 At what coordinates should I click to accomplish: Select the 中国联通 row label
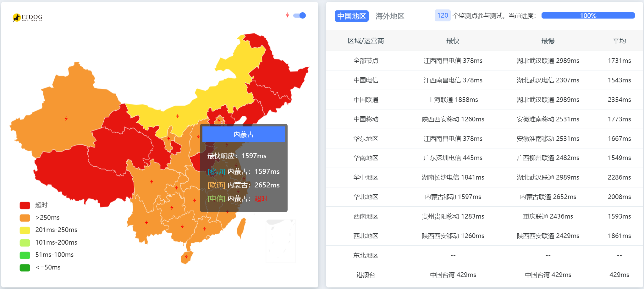pyautogui.click(x=366, y=100)
